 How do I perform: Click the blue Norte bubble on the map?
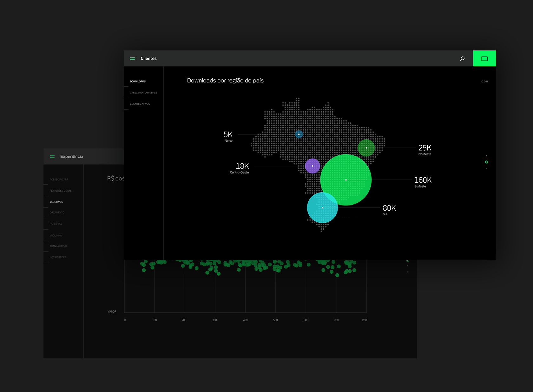pyautogui.click(x=299, y=134)
